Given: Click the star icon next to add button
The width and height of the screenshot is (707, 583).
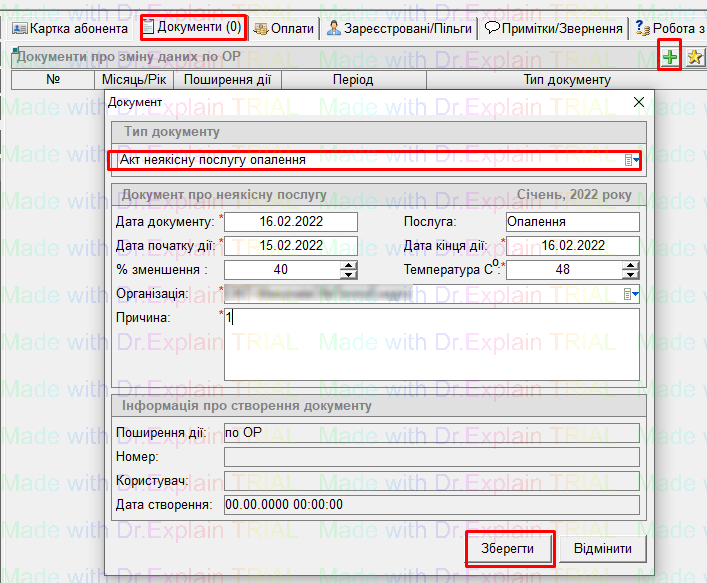Looking at the screenshot, I should pyautogui.click(x=695, y=57).
